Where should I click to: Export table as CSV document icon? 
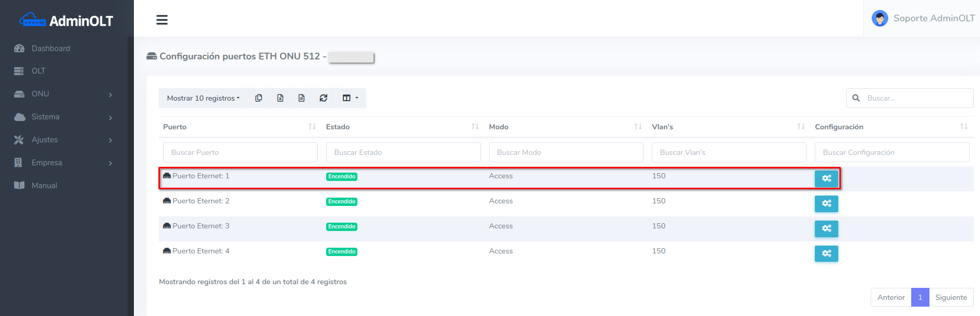point(302,98)
